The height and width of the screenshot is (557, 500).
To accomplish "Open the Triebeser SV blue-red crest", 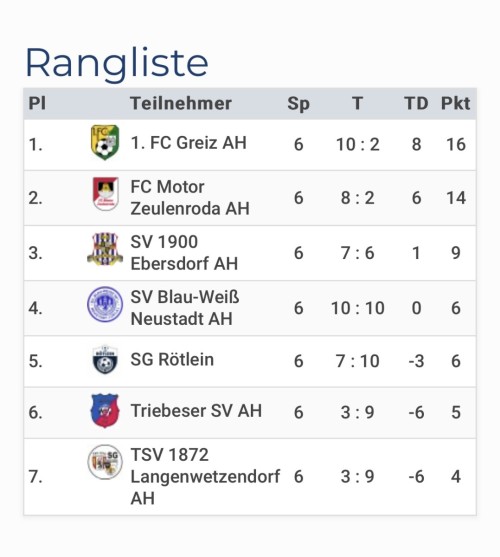I will (x=105, y=411).
